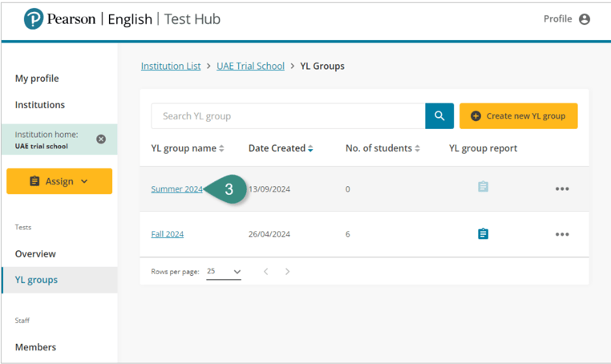Select YL groups in sidebar
This screenshot has width=611, height=364.
(x=36, y=280)
